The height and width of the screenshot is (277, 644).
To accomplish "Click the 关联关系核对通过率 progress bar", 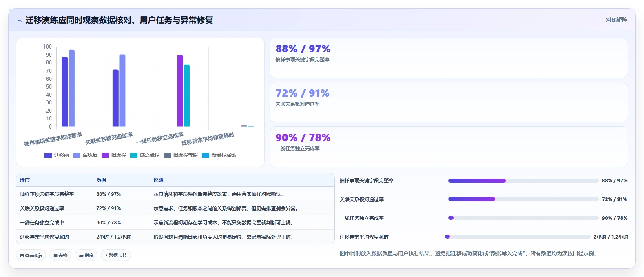I will tap(523, 199).
